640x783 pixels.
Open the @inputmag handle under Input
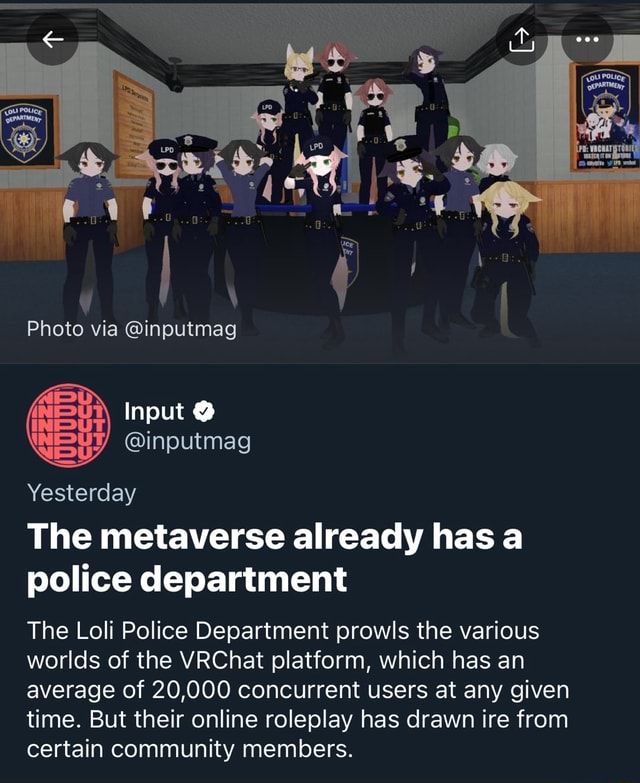[x=187, y=442]
